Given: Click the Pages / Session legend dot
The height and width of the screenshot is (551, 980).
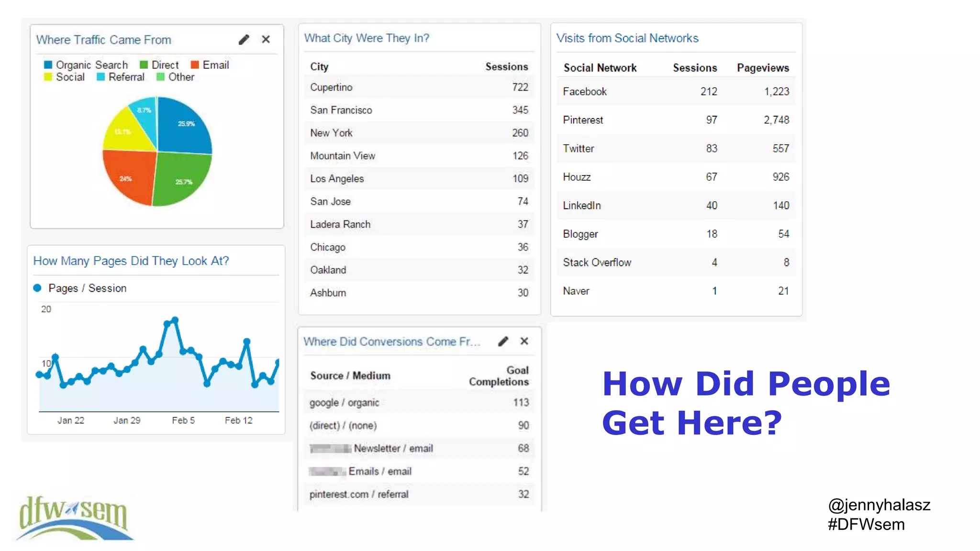Looking at the screenshot, I should (37, 288).
